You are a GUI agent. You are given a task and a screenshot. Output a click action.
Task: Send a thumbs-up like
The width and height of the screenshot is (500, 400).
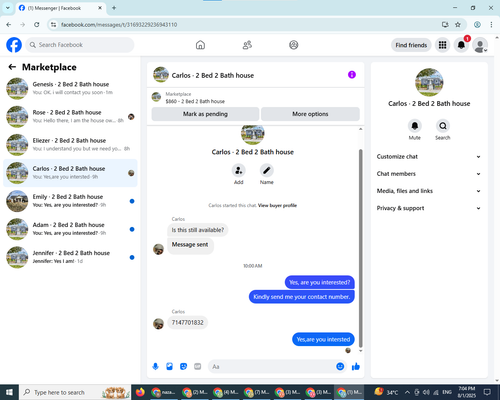(356, 367)
